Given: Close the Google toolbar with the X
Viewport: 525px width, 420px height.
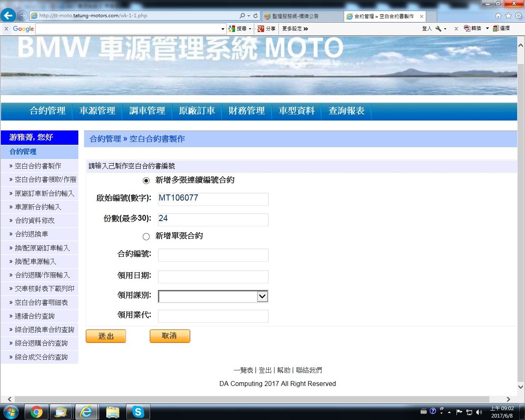Looking at the screenshot, I should point(6,29).
